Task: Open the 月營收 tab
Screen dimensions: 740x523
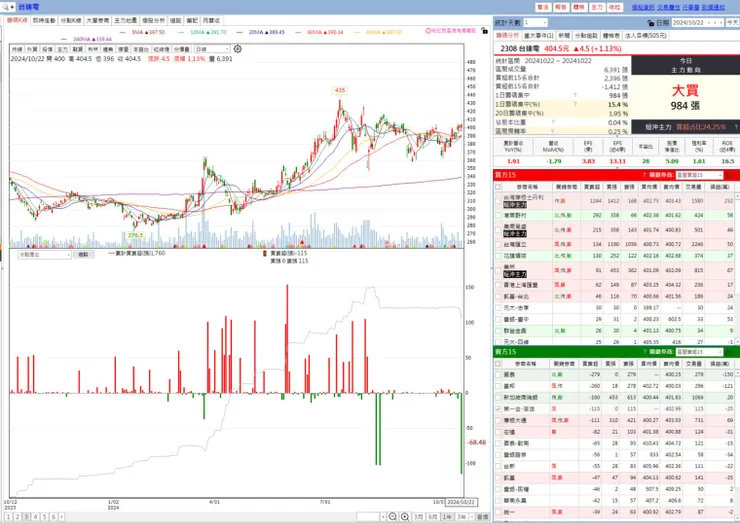Action: click(x=211, y=20)
